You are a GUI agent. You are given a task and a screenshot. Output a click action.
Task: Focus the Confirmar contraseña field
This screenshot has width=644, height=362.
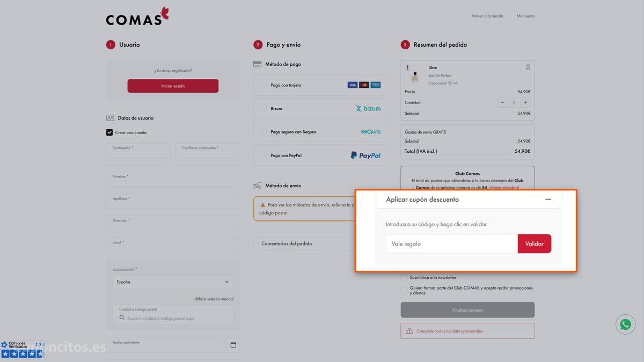point(208,150)
